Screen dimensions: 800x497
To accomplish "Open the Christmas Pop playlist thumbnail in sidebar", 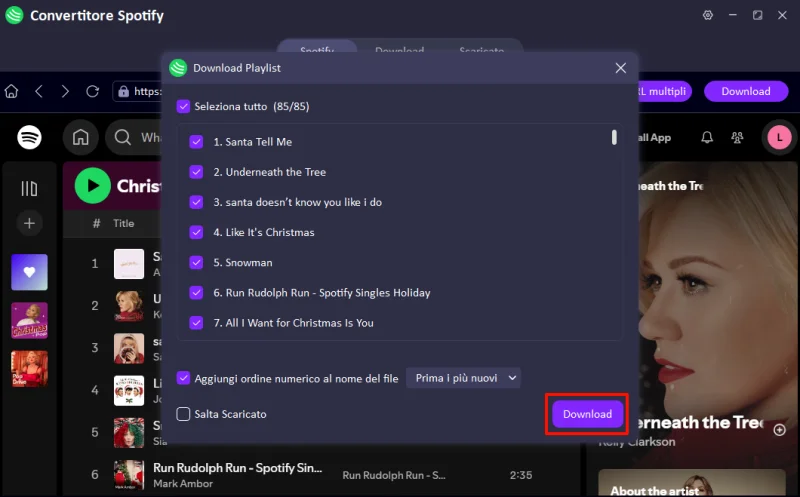I will 29,320.
